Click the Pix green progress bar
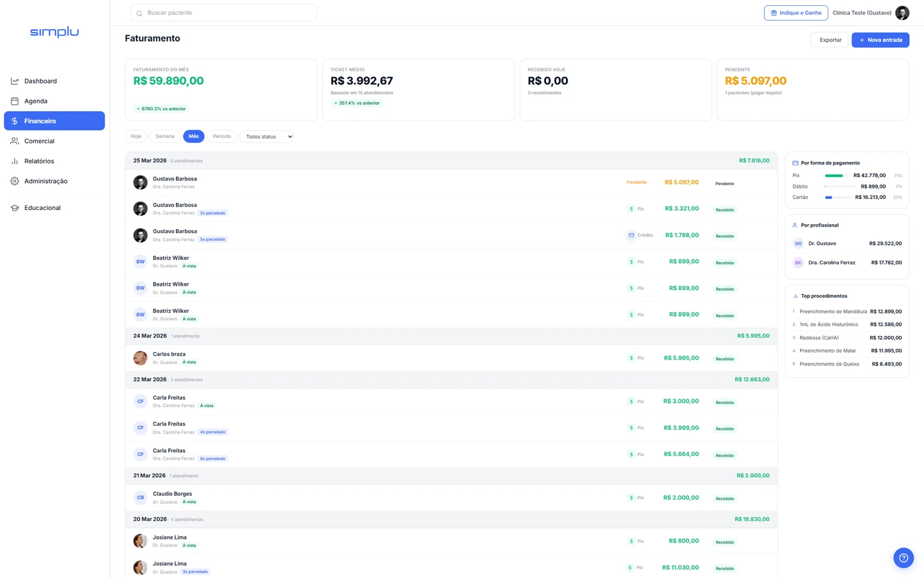The height and width of the screenshot is (578, 924). point(834,175)
